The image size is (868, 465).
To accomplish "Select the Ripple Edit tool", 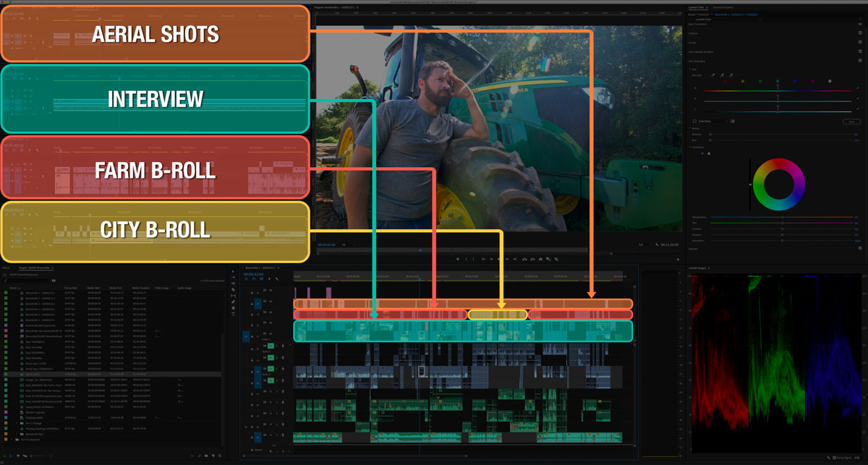I will [233, 283].
